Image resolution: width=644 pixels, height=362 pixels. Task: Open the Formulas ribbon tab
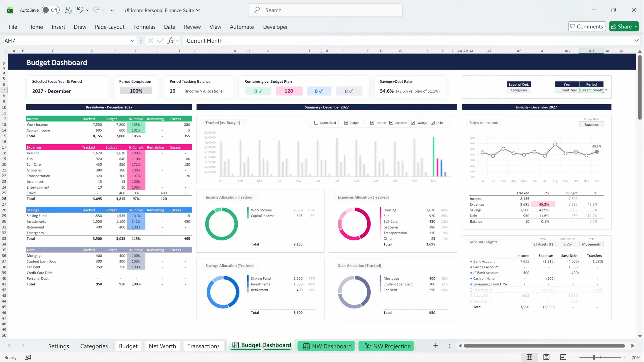[x=144, y=27]
